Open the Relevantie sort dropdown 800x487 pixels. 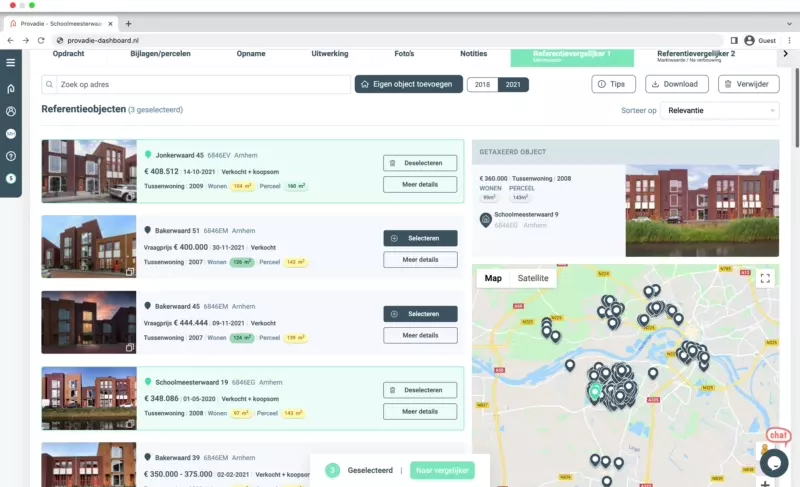point(720,110)
